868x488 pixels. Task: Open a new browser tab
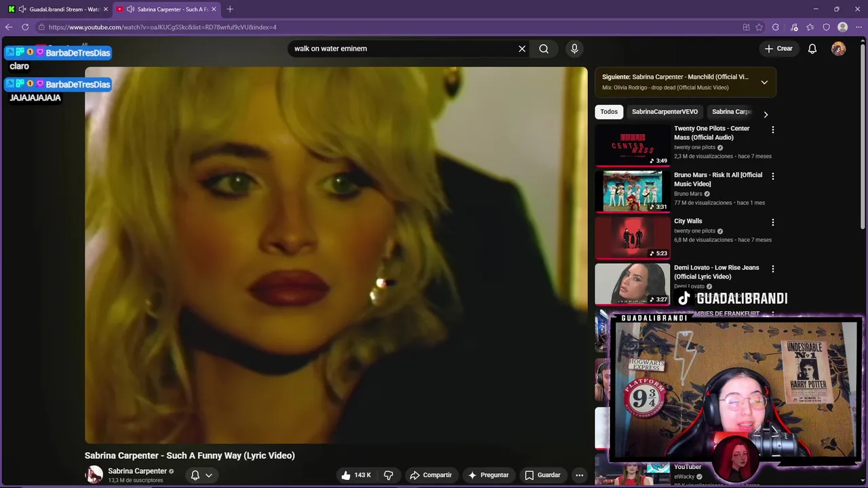230,9
